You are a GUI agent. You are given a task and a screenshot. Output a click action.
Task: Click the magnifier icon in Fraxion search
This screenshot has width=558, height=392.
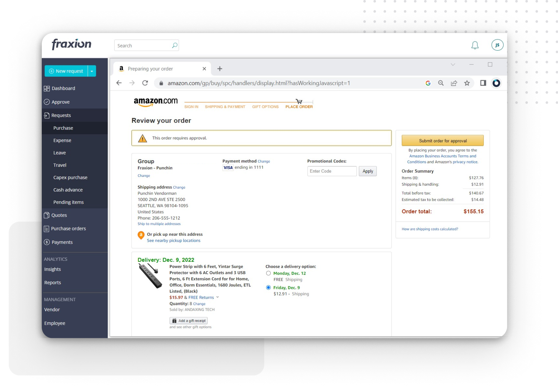click(x=175, y=45)
